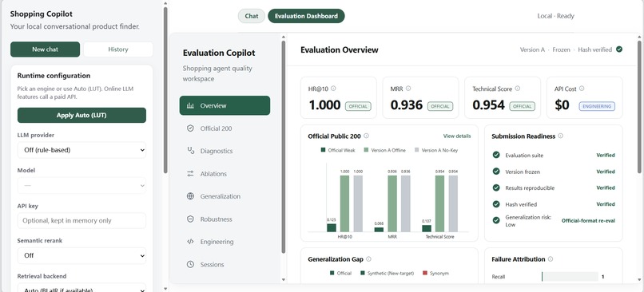The image size is (644, 292).
Task: Click the Local - Ready status text
Action: [x=555, y=16]
